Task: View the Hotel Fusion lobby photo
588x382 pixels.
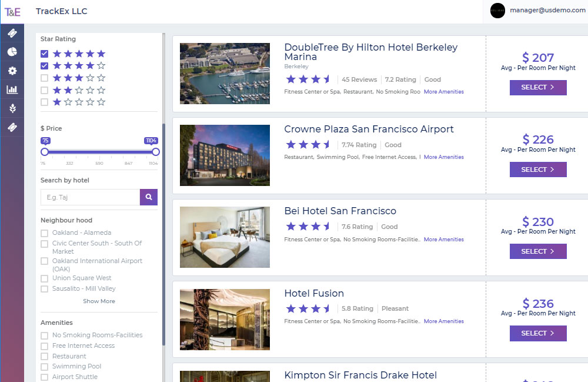Action: (225, 320)
